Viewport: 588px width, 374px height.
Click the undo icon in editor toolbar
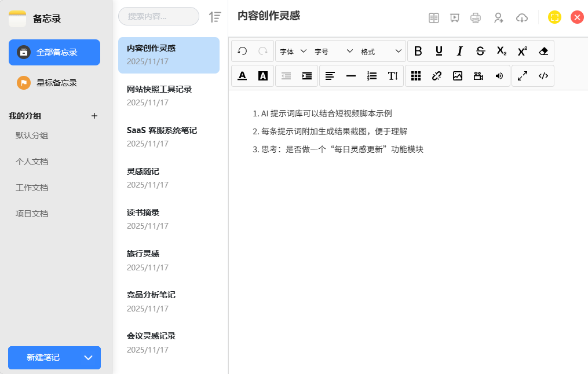(242, 52)
